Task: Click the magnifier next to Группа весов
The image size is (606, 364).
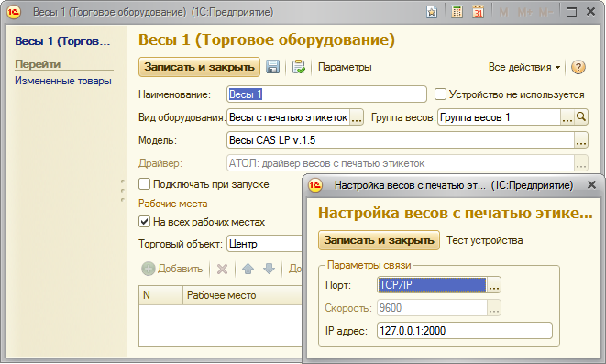Action: pyautogui.click(x=581, y=117)
